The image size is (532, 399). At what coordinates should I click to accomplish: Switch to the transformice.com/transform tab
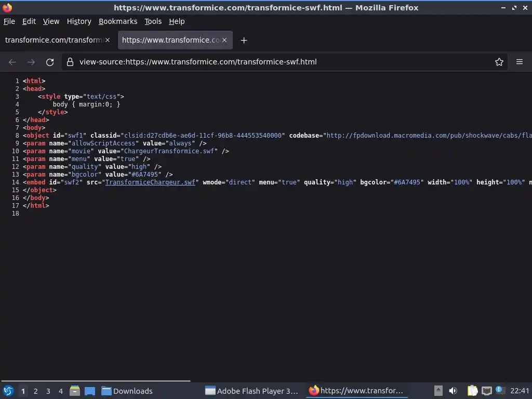point(54,40)
